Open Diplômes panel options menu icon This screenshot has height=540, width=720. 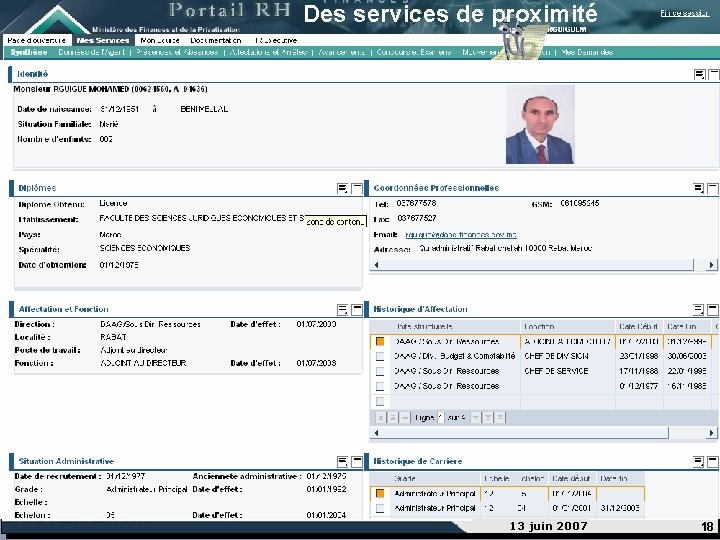(x=342, y=188)
